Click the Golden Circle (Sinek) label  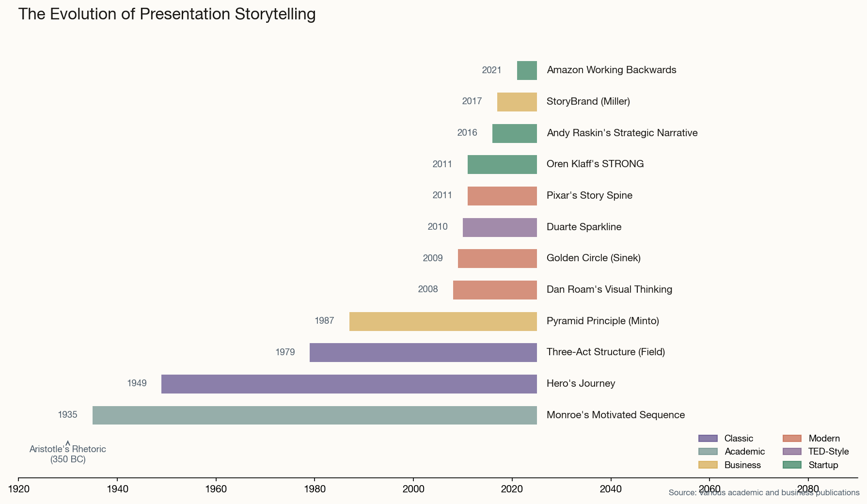[x=593, y=258]
